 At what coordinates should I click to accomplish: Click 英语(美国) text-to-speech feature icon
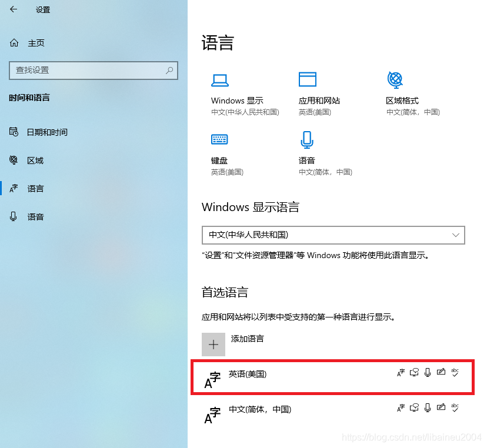click(x=414, y=372)
